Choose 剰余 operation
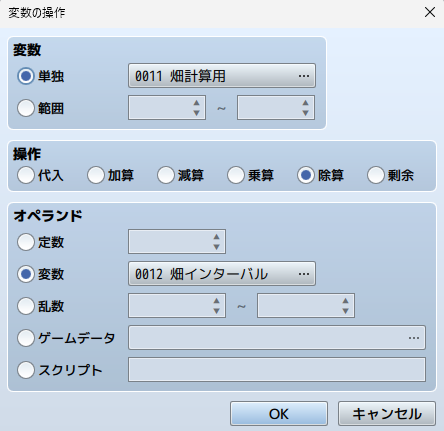The width and height of the screenshot is (444, 431). [x=376, y=175]
